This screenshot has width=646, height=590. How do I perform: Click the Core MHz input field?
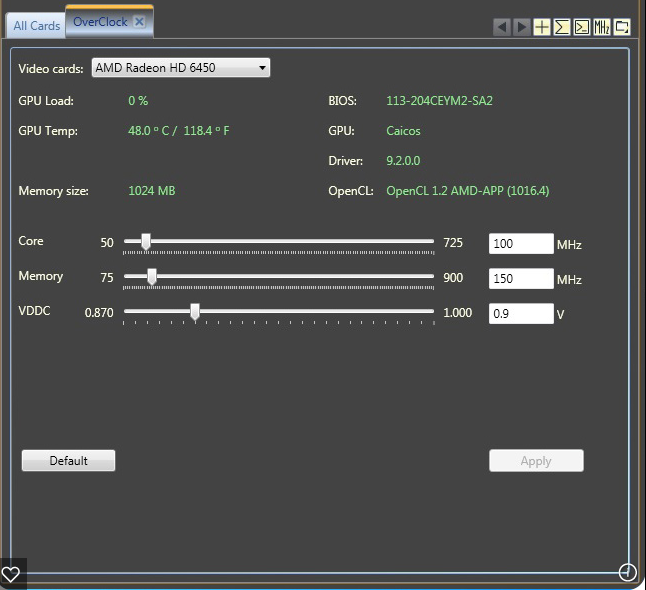521,243
